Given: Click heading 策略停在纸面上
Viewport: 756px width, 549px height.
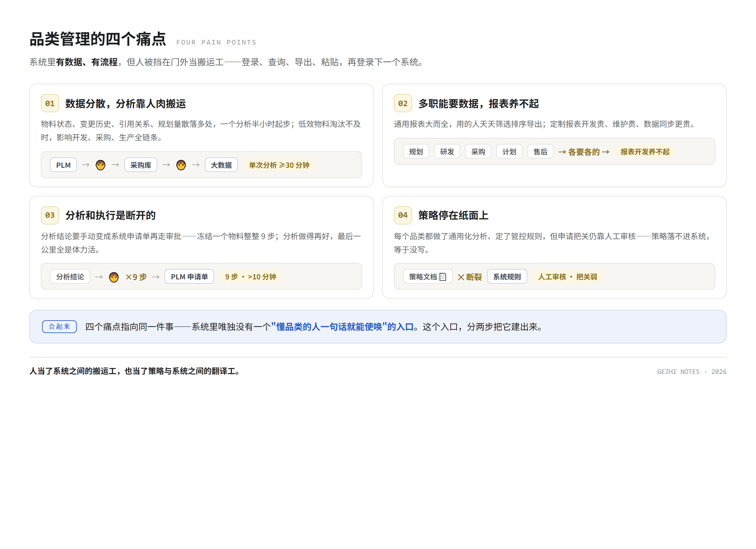Looking at the screenshot, I should click(453, 215).
